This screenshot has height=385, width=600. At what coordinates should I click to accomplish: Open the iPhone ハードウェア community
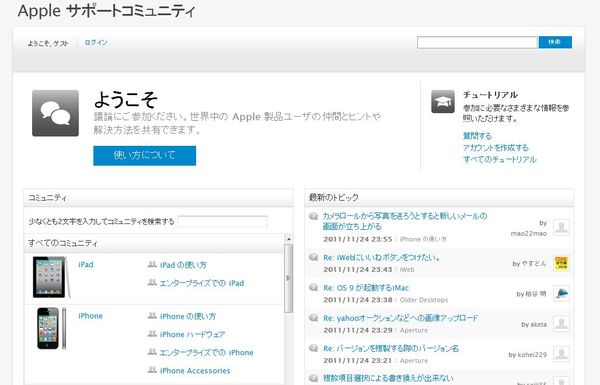tap(192, 334)
